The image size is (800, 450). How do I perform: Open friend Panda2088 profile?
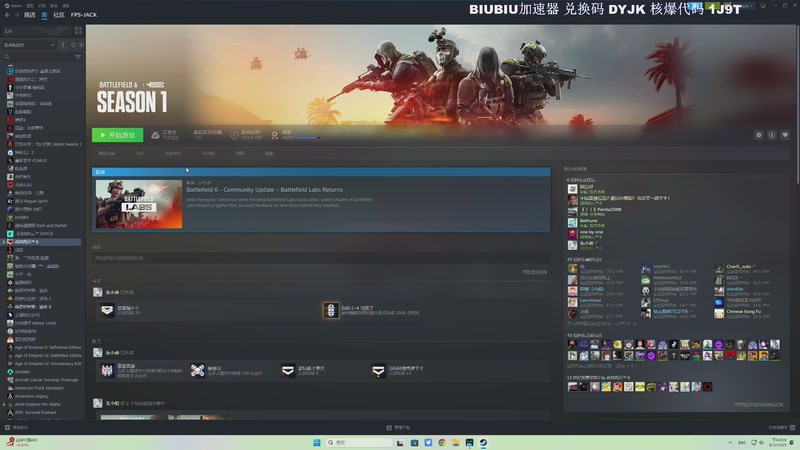(x=607, y=209)
